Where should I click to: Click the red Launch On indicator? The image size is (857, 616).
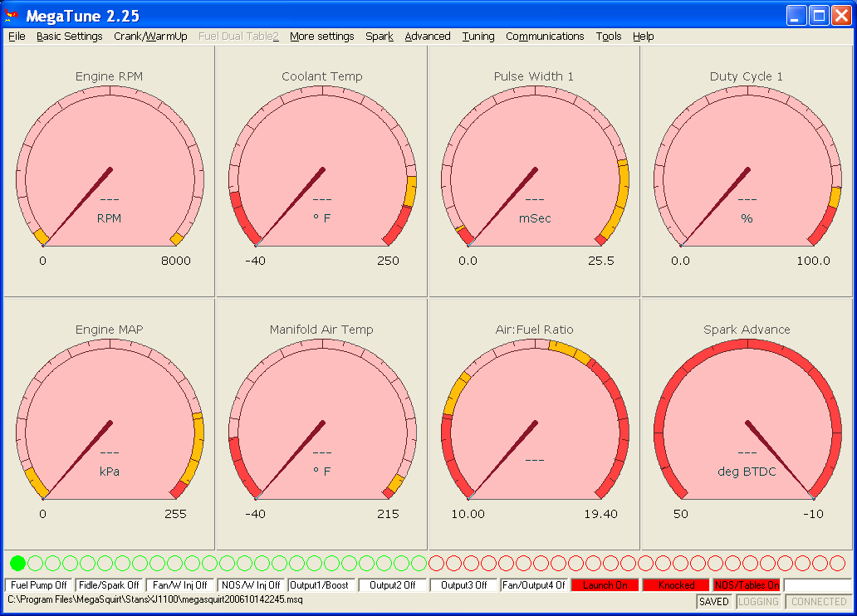point(605,585)
